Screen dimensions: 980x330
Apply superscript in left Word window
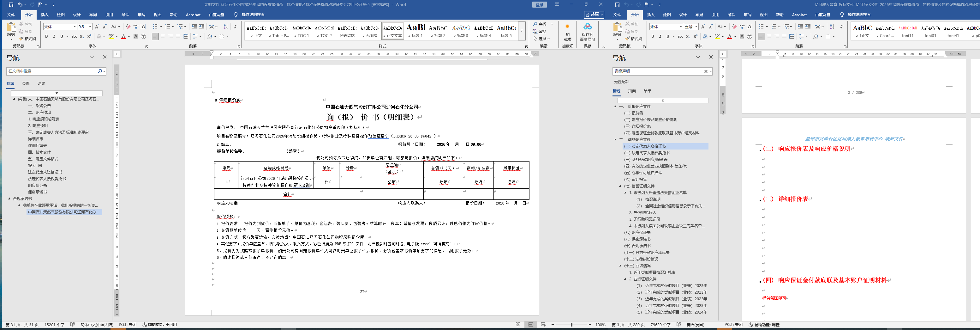click(89, 37)
